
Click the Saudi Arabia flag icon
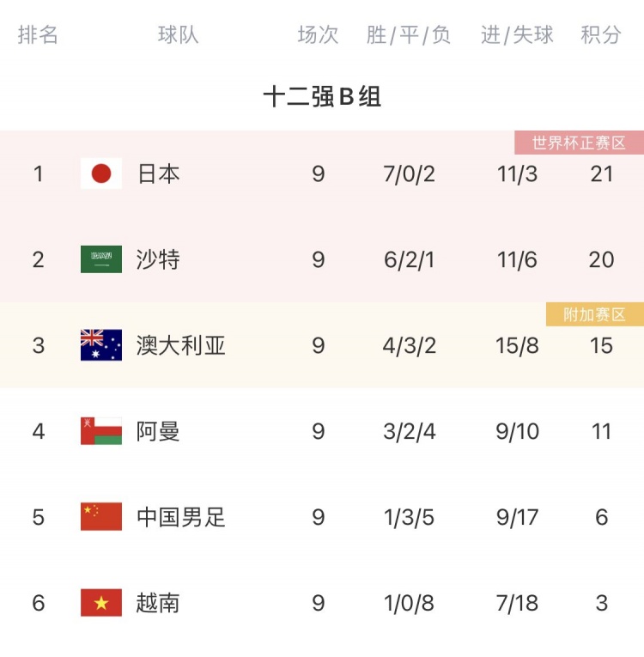click(x=101, y=259)
